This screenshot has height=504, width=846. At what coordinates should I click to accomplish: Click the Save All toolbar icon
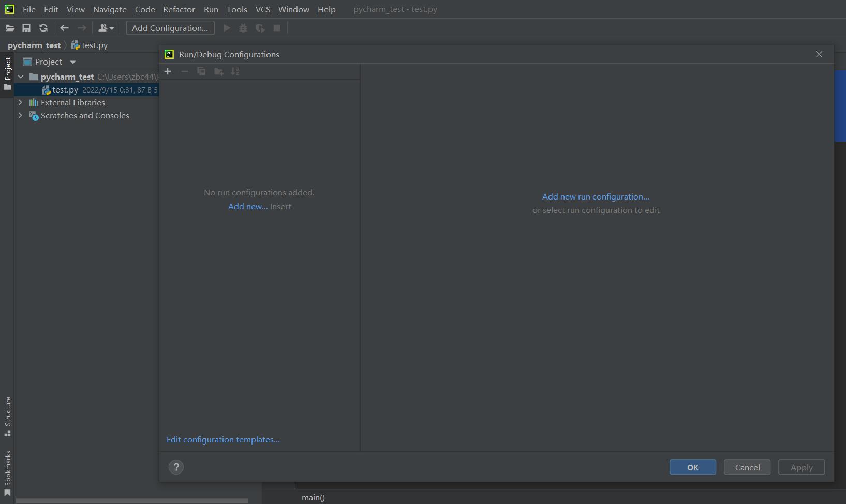pyautogui.click(x=26, y=28)
